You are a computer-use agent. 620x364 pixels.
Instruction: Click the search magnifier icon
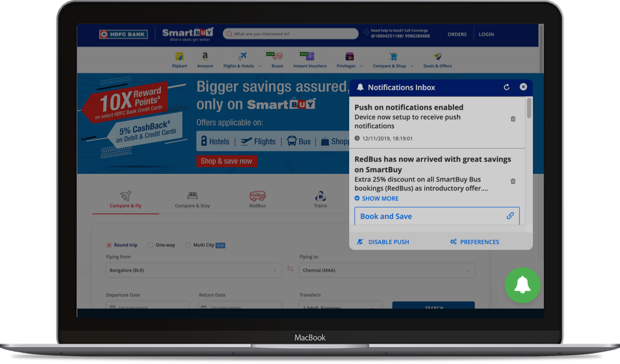coord(229,34)
